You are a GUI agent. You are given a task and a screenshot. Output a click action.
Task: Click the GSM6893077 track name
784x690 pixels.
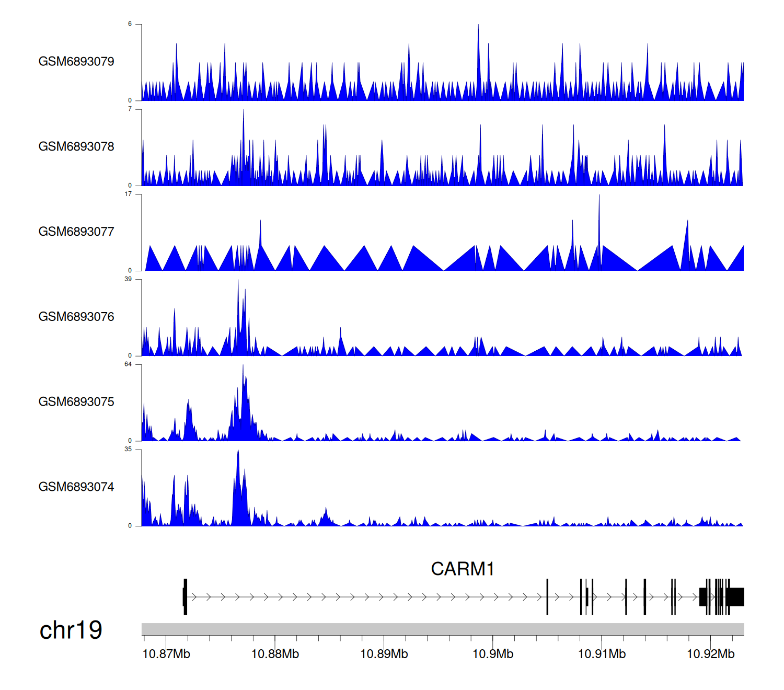click(x=76, y=232)
